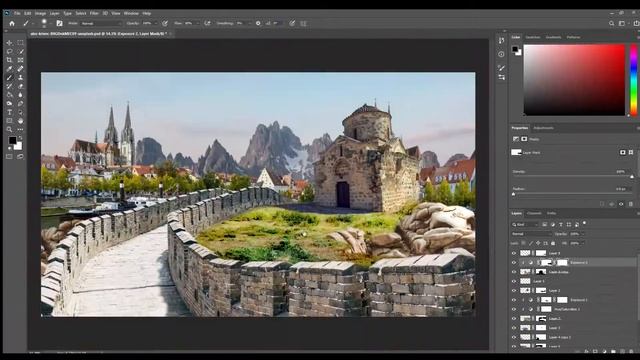This screenshot has height=360, width=640.
Task: Open the History panel icon
Action: pos(501,40)
